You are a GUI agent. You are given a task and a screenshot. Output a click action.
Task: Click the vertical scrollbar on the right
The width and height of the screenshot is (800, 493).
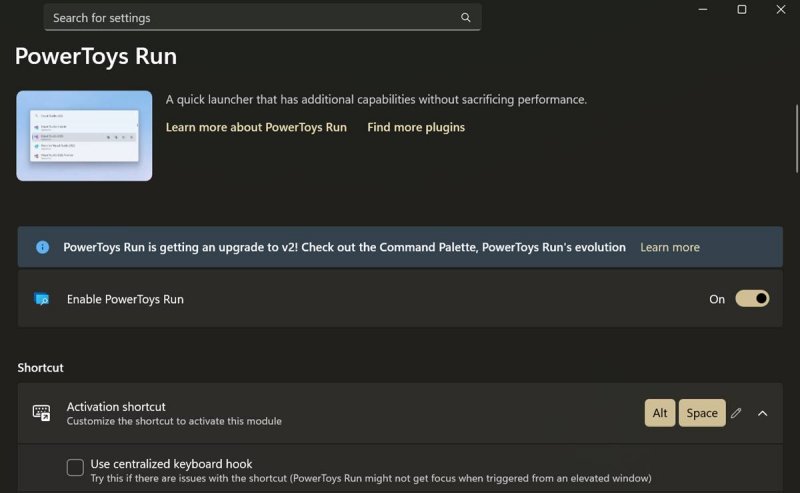coord(795,120)
